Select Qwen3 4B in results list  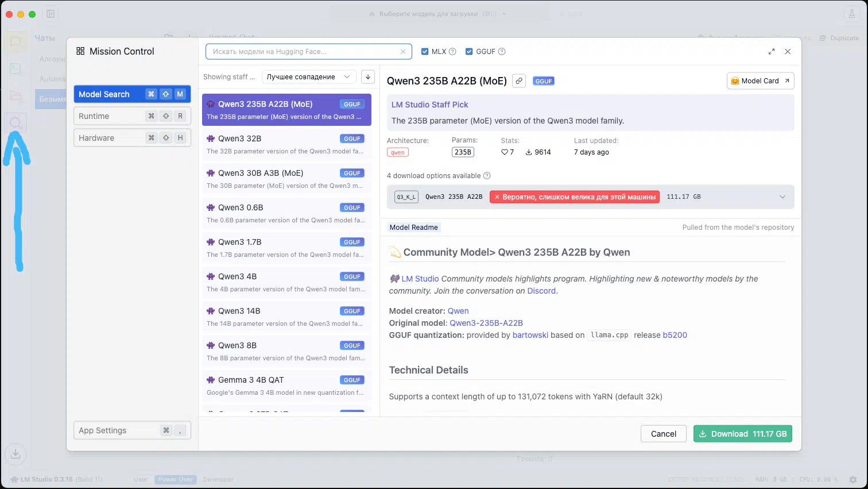(x=286, y=282)
